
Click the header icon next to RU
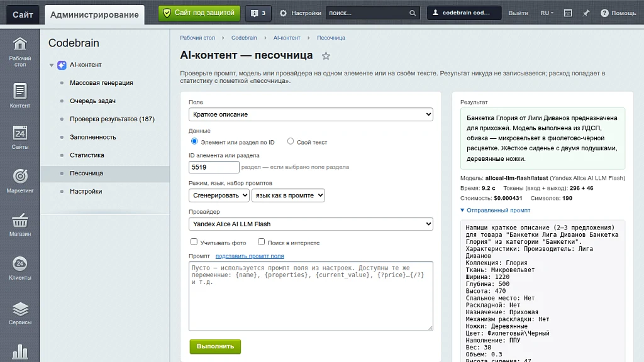[568, 13]
